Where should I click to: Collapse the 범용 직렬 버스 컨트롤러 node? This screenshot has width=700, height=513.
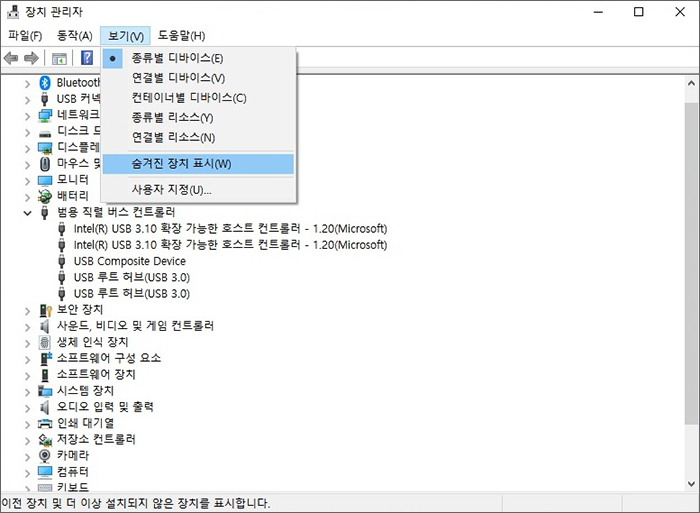point(28,213)
